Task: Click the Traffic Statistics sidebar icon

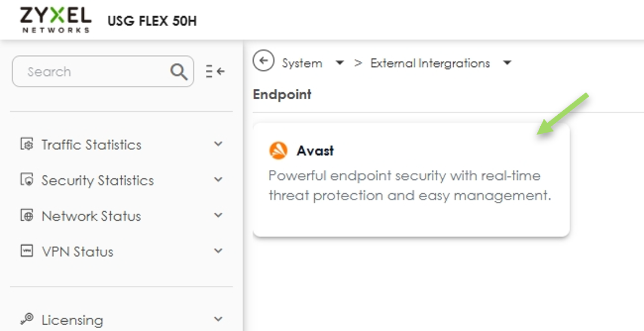Action: click(27, 144)
